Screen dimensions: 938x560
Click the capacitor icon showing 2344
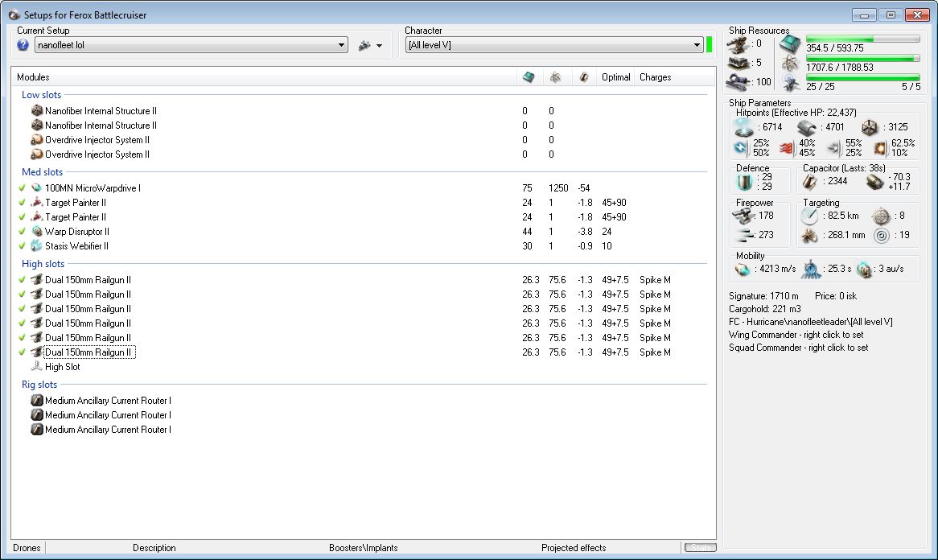coord(810,181)
